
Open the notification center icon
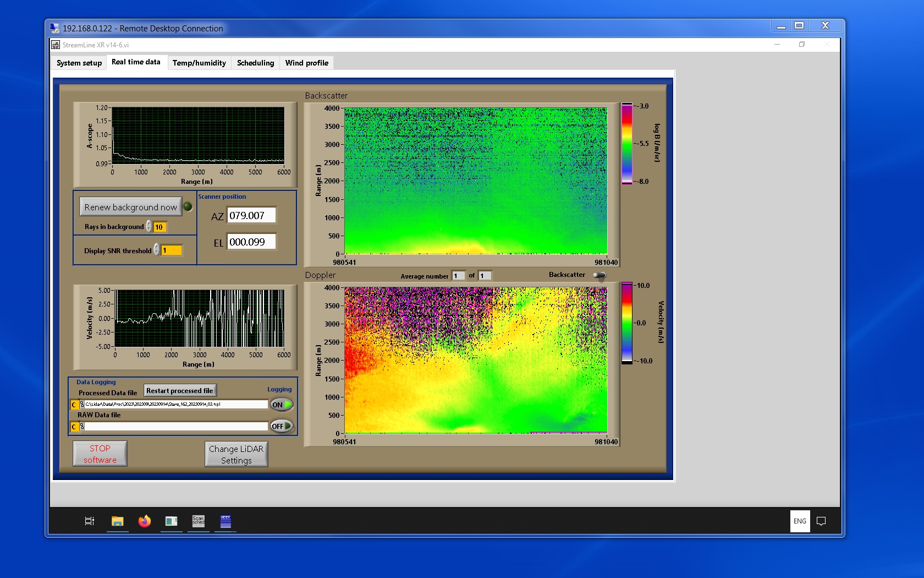[821, 521]
